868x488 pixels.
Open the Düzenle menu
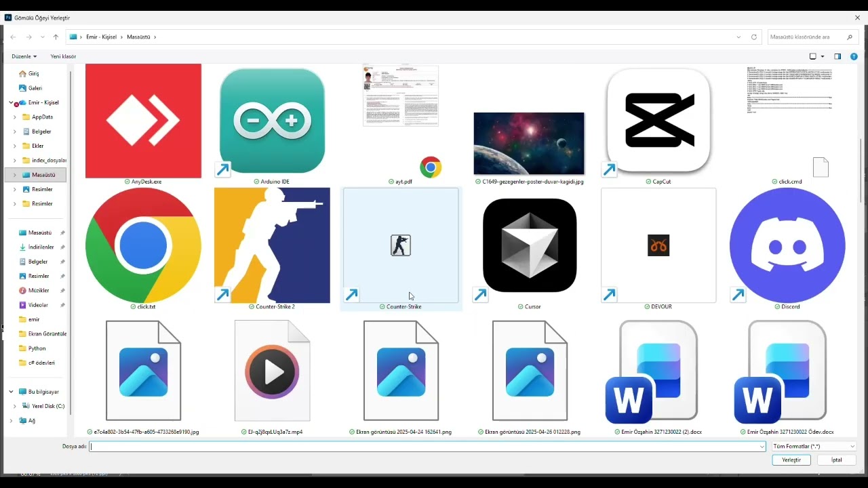[x=24, y=56]
